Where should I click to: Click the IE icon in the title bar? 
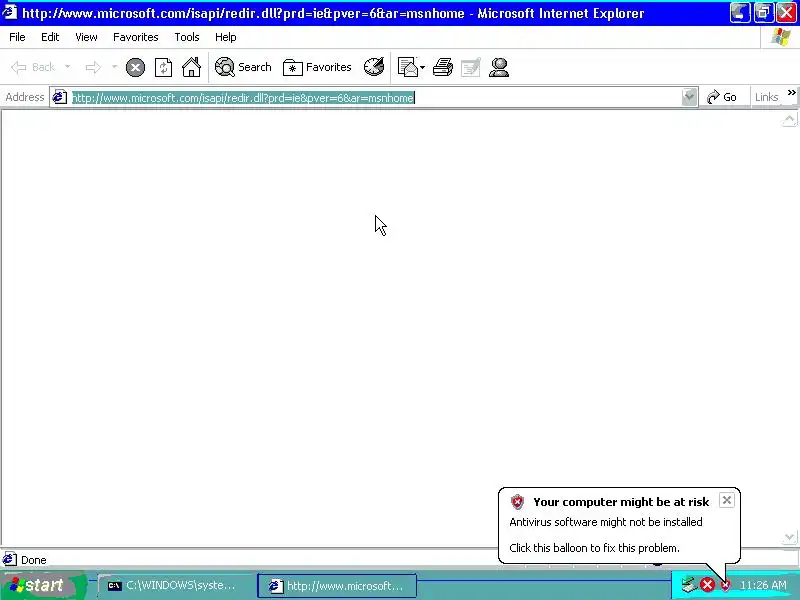(x=10, y=12)
